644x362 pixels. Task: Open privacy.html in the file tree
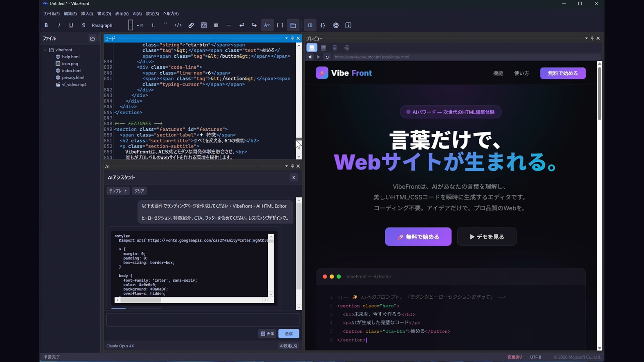click(73, 77)
